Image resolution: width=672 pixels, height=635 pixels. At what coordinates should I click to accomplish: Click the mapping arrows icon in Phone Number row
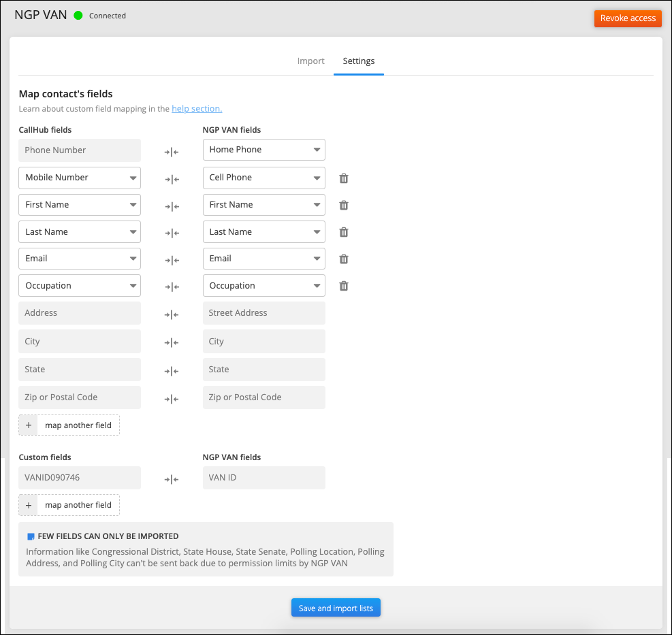click(172, 152)
